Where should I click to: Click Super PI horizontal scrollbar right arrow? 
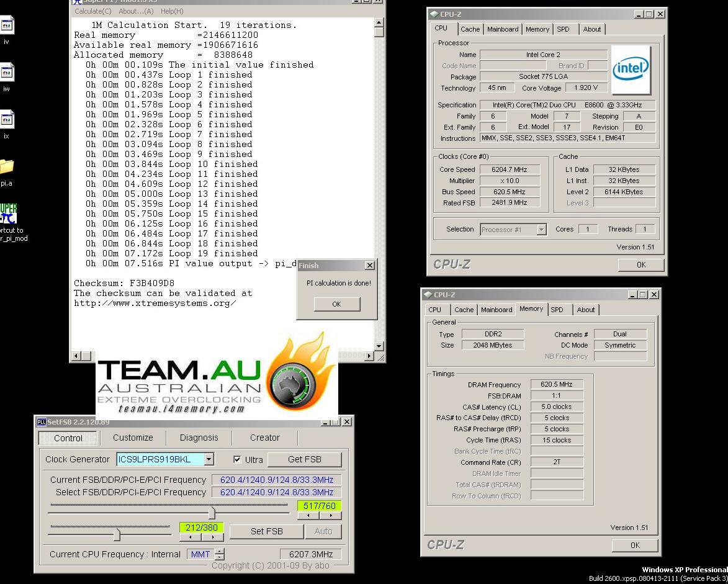click(x=369, y=356)
